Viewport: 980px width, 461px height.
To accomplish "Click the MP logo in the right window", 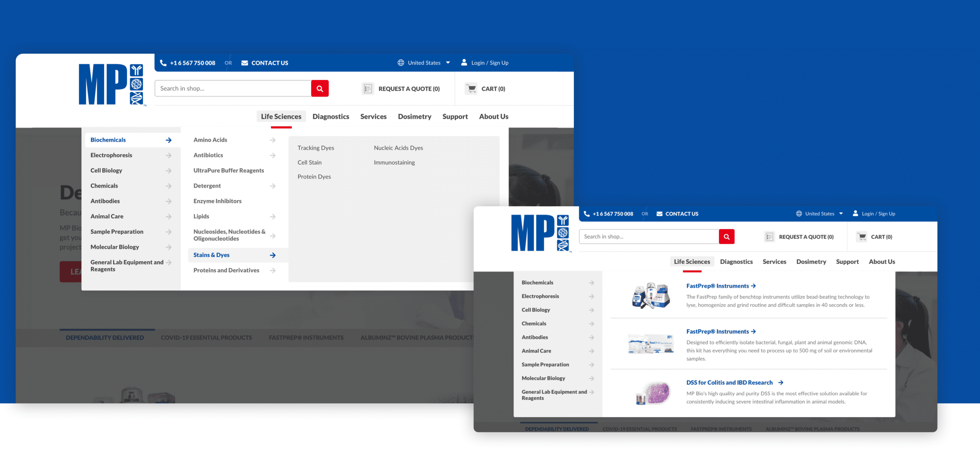I will pyautogui.click(x=541, y=233).
